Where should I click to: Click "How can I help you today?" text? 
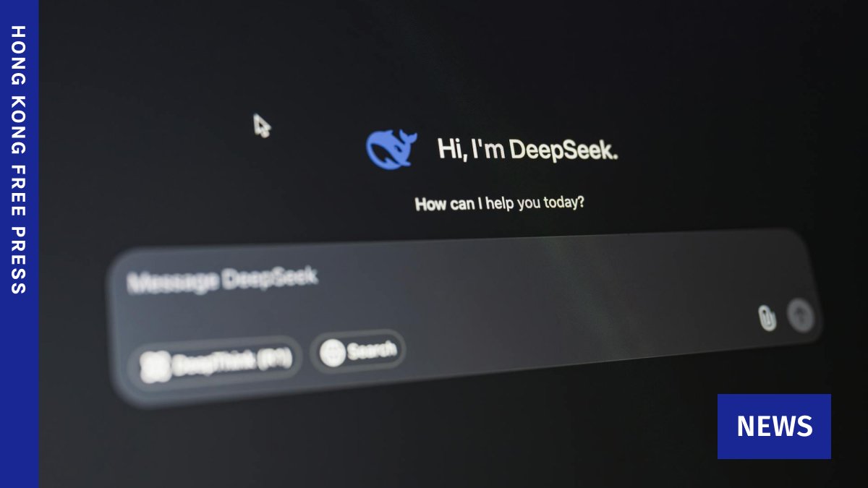pyautogui.click(x=500, y=203)
